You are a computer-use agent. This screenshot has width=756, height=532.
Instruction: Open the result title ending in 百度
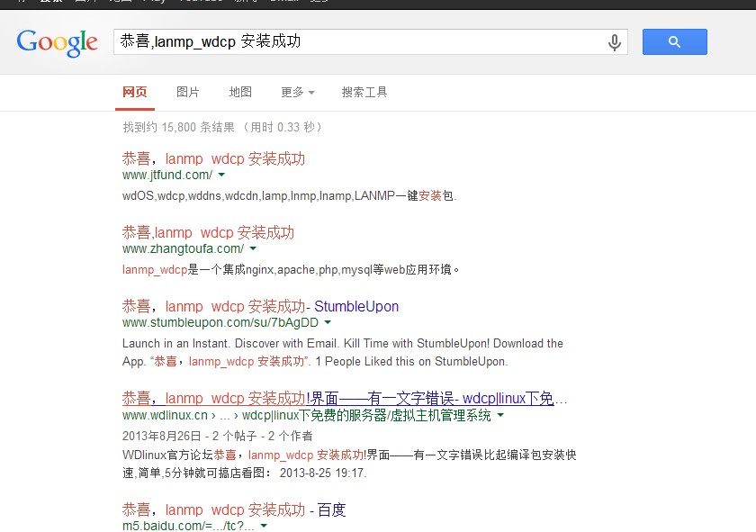(x=234, y=509)
